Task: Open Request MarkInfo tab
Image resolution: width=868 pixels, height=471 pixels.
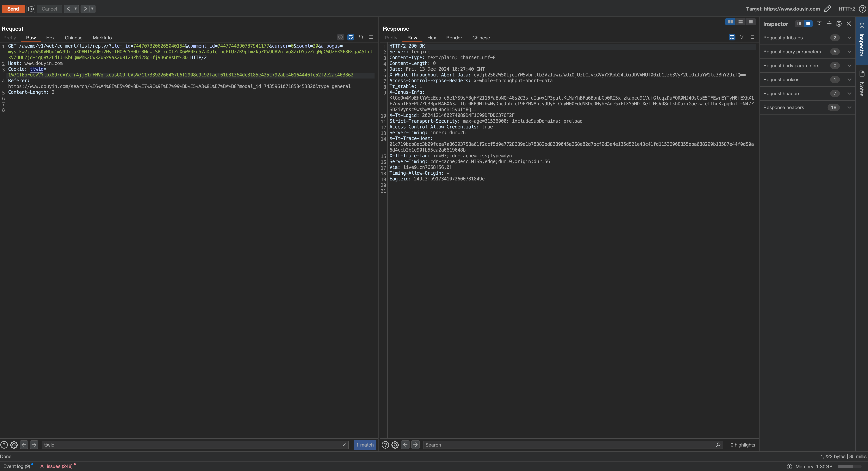Action: [102, 38]
